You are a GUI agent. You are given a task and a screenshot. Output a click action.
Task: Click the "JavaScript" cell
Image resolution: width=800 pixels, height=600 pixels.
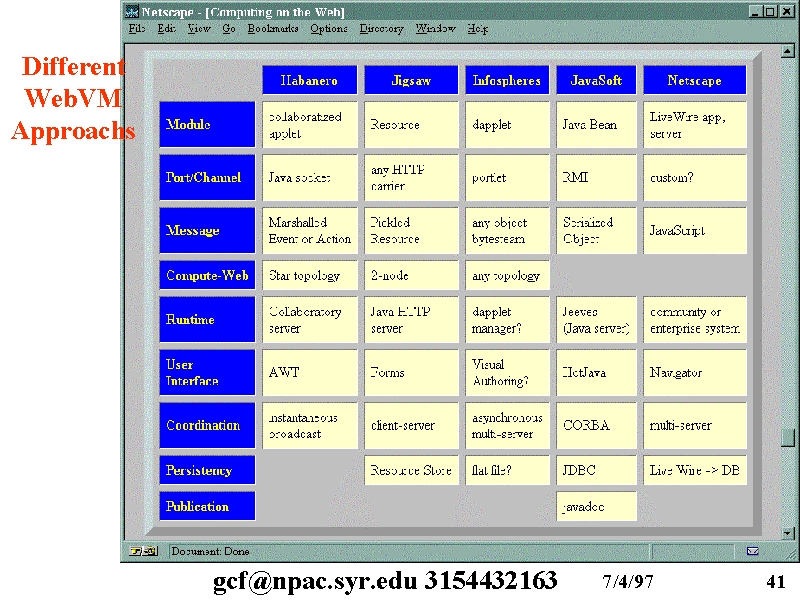(x=695, y=231)
